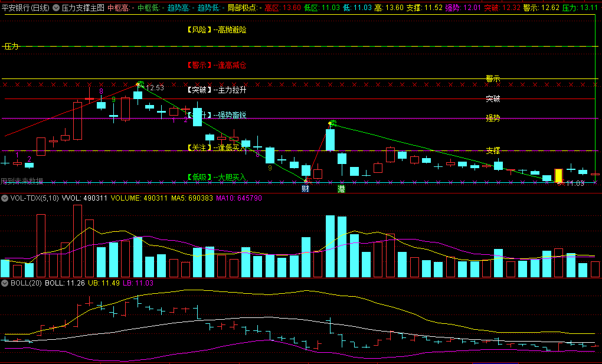This screenshot has width=602, height=364.
Task: Click the 高区: 13.60 header value
Action: (283, 8)
